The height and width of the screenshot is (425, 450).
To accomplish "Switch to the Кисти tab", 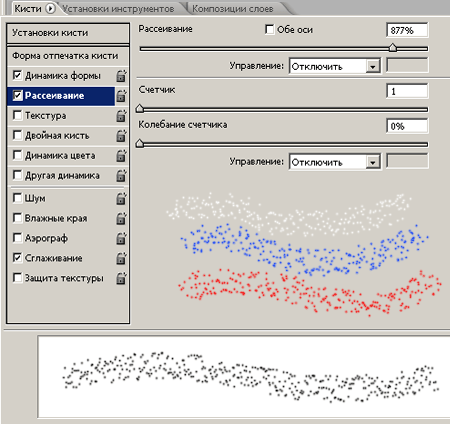I will coord(28,9).
